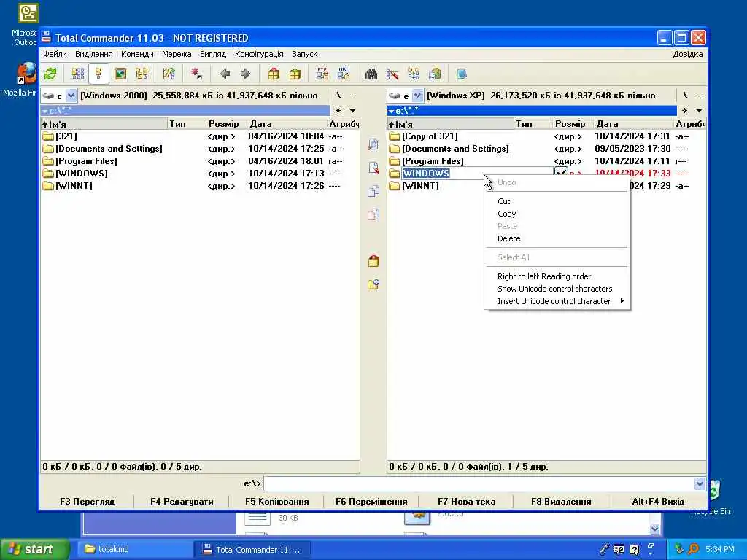The width and height of the screenshot is (747, 560).
Task: Click the F5 Копіювання button
Action: click(x=276, y=502)
